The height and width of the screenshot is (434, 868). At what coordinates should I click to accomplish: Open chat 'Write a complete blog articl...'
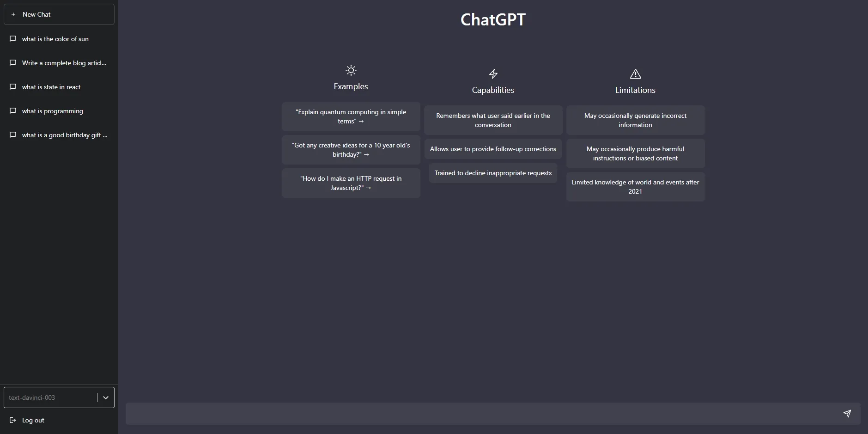[59, 63]
